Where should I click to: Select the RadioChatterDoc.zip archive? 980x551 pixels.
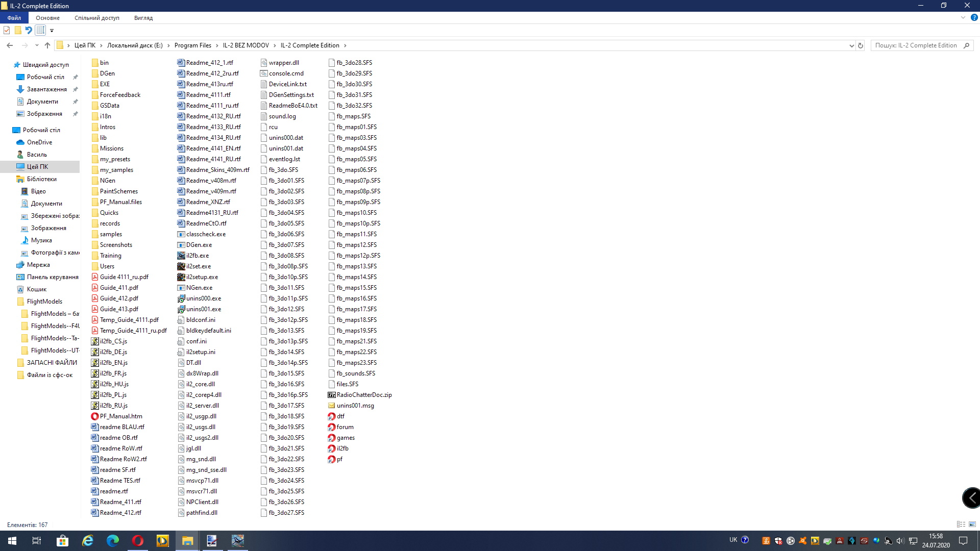pyautogui.click(x=364, y=395)
